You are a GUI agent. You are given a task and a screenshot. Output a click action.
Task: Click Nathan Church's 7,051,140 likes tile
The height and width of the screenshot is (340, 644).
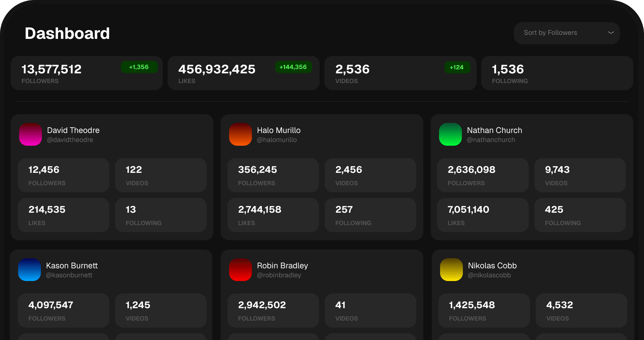coord(482,215)
